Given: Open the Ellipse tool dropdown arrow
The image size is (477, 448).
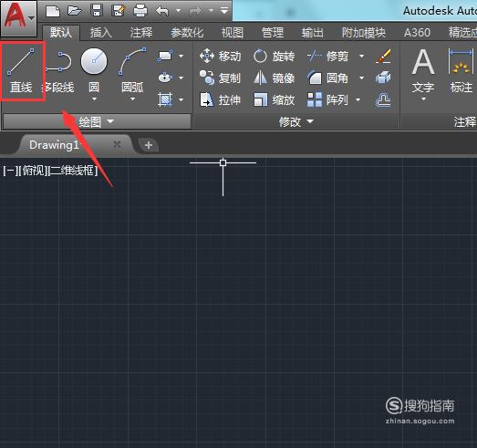Looking at the screenshot, I should click(x=181, y=78).
